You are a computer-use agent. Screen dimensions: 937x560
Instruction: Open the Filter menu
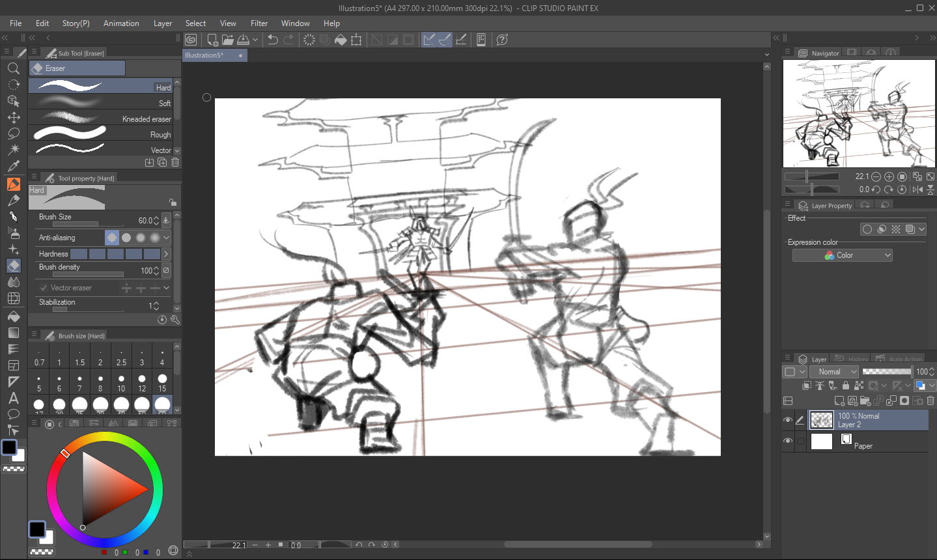point(259,23)
